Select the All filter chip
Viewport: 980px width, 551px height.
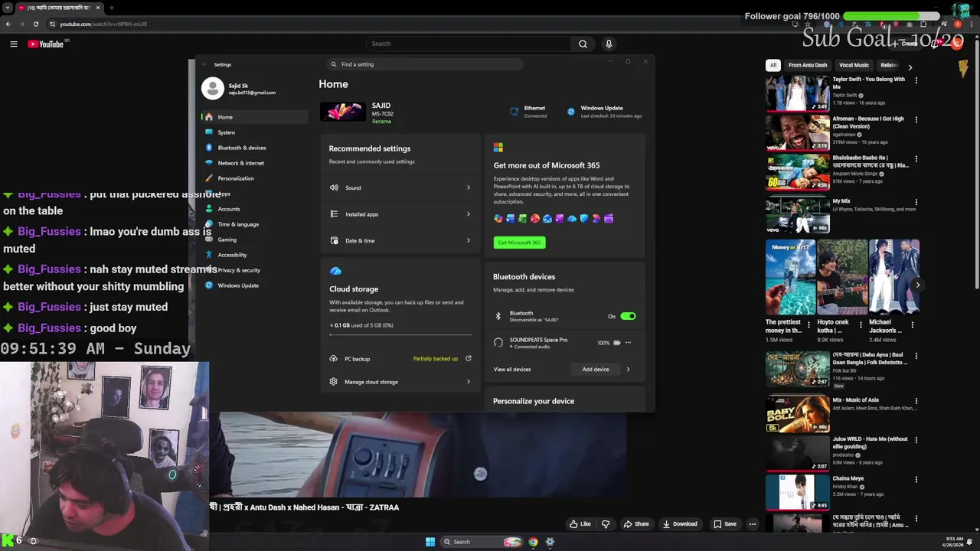click(773, 65)
